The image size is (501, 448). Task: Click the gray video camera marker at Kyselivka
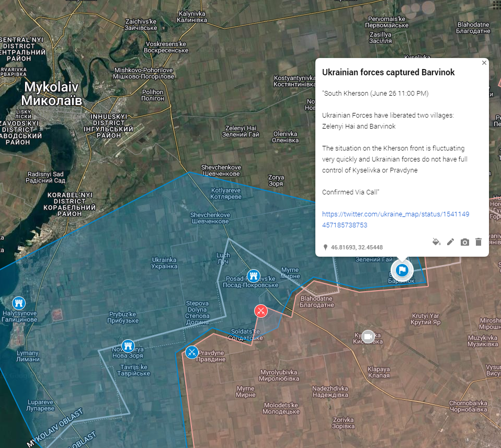pos(368,337)
